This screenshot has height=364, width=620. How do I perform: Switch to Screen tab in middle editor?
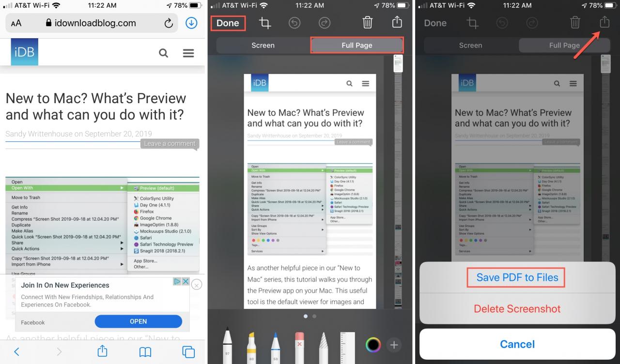pos(263,45)
